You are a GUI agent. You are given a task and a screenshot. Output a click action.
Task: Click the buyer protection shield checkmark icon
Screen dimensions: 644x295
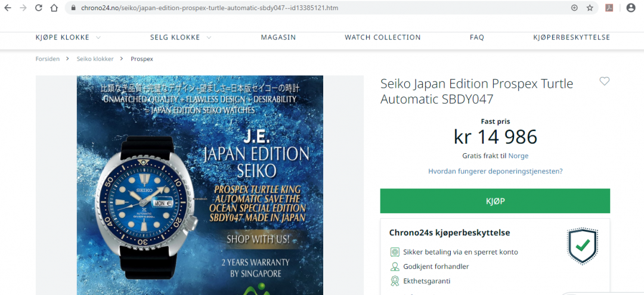[x=583, y=246]
